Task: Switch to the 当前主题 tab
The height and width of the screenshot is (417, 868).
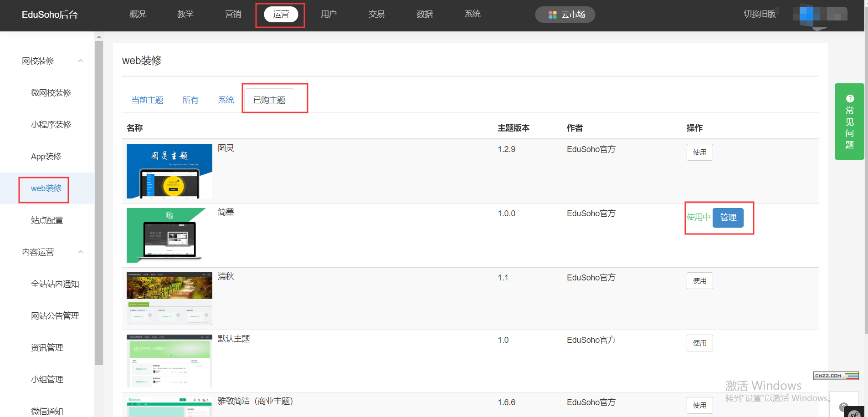Action: coord(147,100)
